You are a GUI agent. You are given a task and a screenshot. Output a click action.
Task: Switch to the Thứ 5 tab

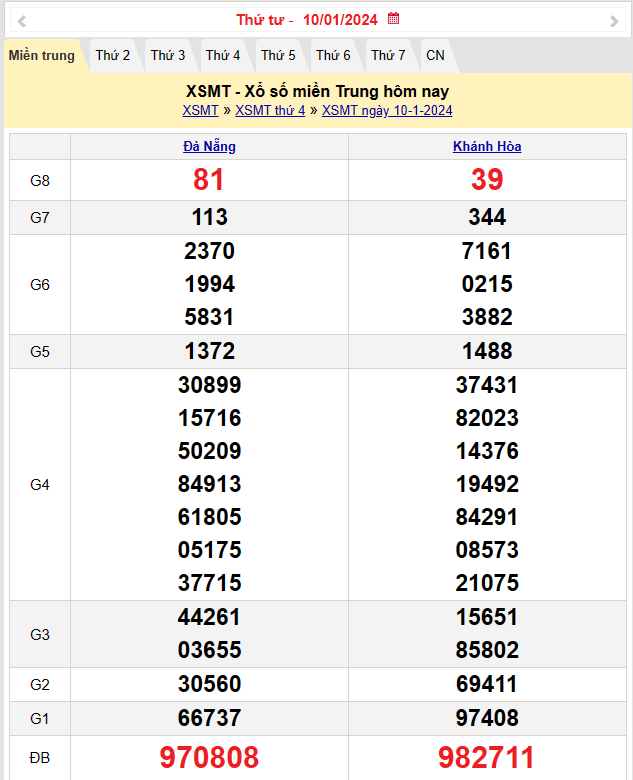(278, 55)
